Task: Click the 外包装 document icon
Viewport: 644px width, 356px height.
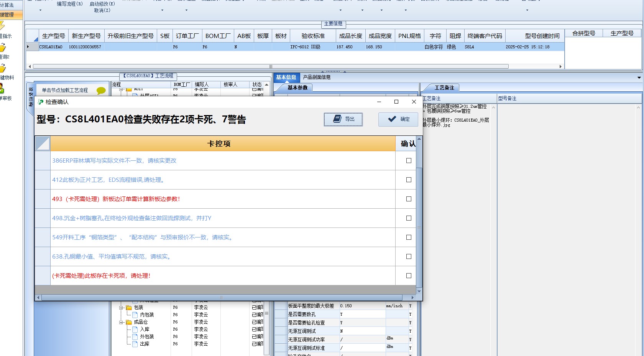Action: click(135, 337)
